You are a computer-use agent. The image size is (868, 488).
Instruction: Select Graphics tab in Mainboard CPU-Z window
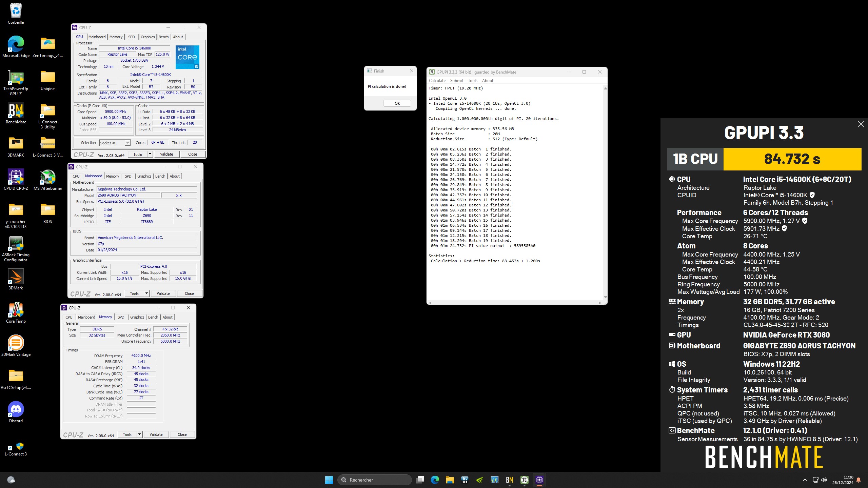click(144, 176)
